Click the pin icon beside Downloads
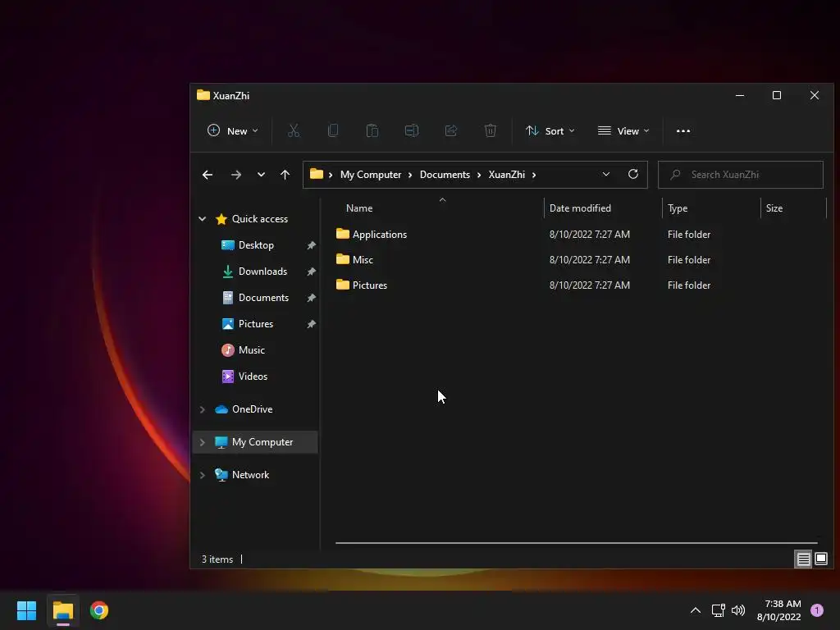Screen dimensions: 840x630 coord(311,272)
